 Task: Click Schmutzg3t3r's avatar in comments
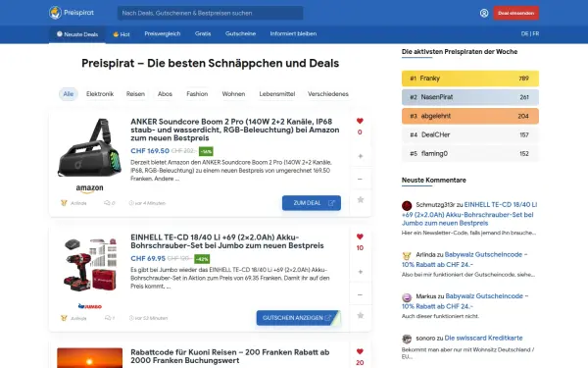[407, 205]
